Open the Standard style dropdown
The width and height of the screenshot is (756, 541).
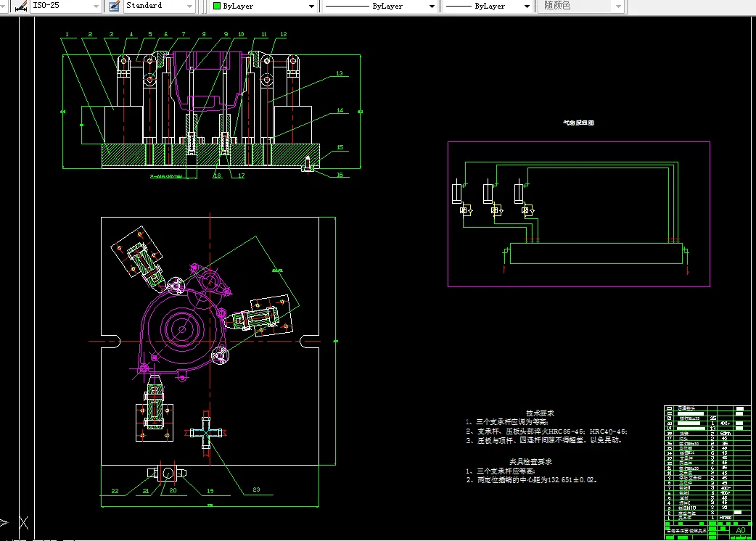(x=190, y=6)
